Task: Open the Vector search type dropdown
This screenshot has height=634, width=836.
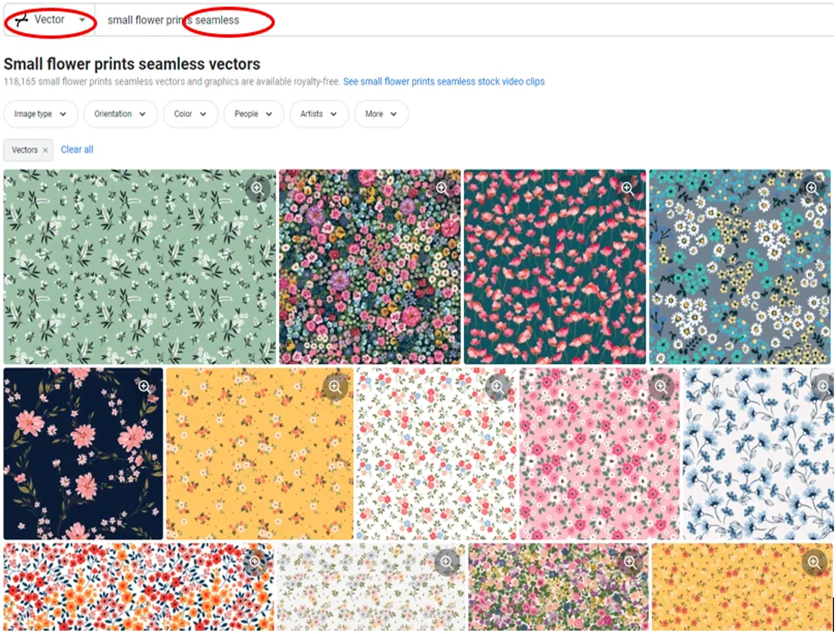Action: pyautogui.click(x=81, y=20)
